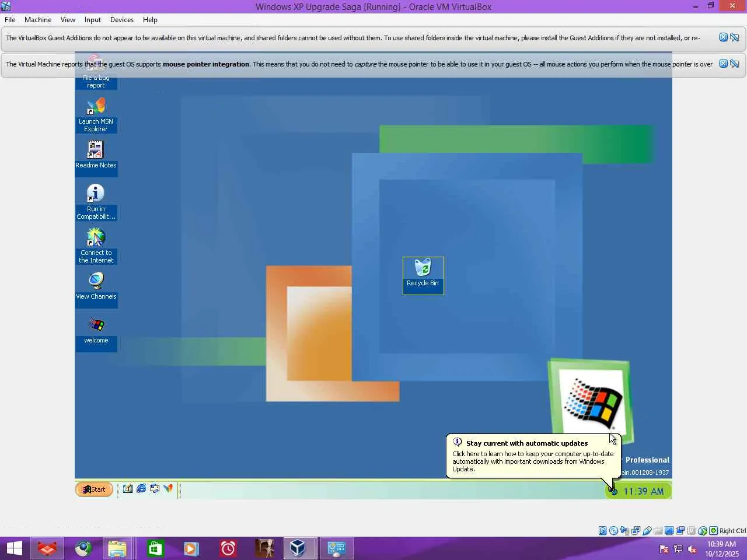
Task: Click the display status icon
Action: (x=669, y=531)
